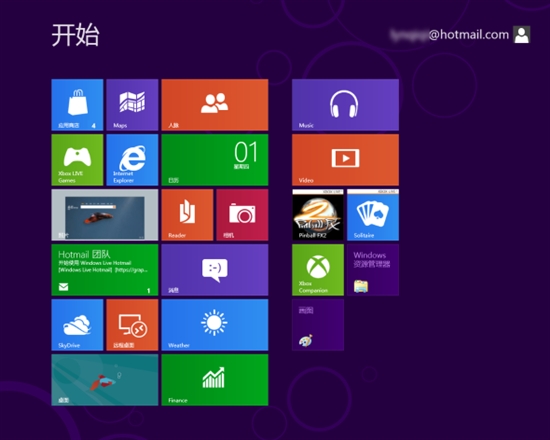The height and width of the screenshot is (440, 550).
Task: Open the Hotmail team mail tile
Action: pyautogui.click(x=105, y=270)
